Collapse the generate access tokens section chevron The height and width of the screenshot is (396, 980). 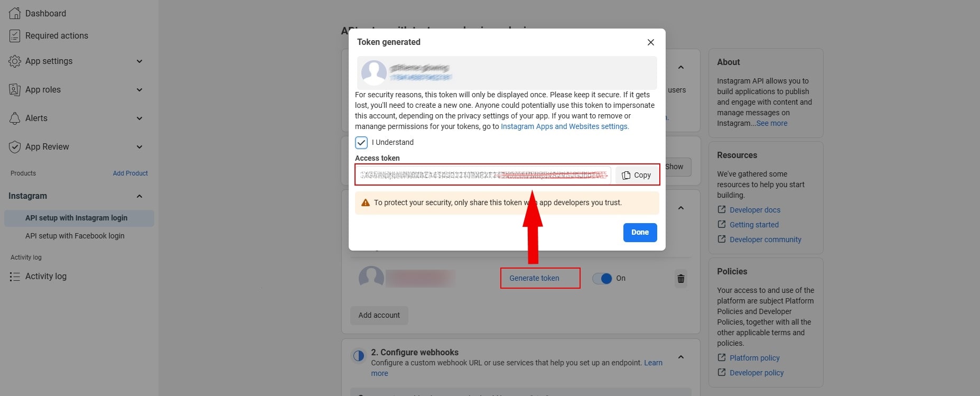click(681, 208)
